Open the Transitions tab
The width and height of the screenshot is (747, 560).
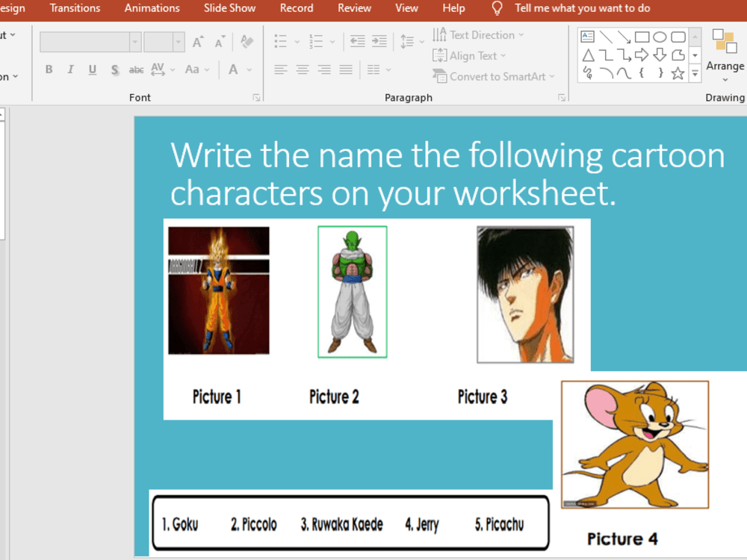coord(75,8)
